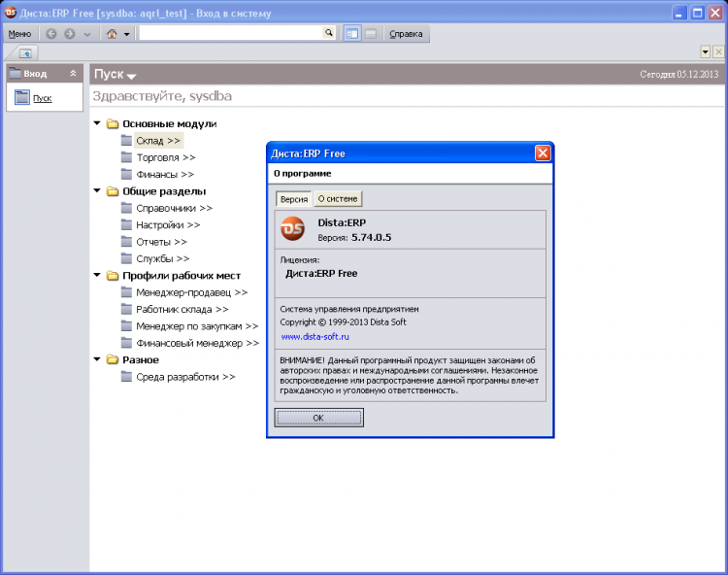Open the dropdown arrow next to Home
Screen dimensions: 728x575
pyautogui.click(x=127, y=34)
